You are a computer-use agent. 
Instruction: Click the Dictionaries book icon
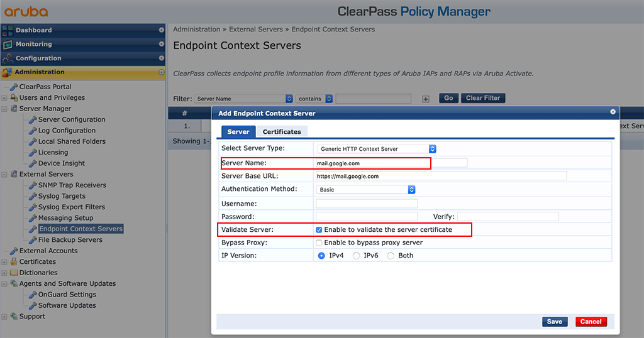pyautogui.click(x=14, y=273)
